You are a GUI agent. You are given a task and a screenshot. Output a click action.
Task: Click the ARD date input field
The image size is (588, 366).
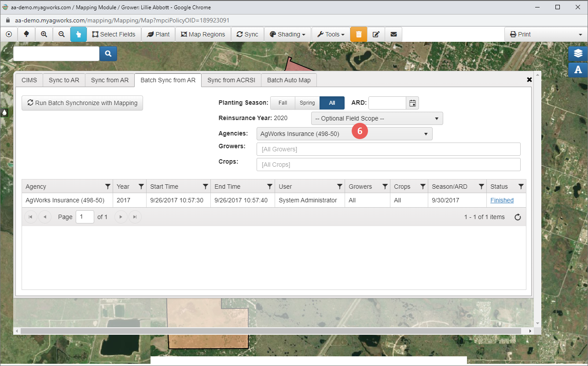(387, 103)
